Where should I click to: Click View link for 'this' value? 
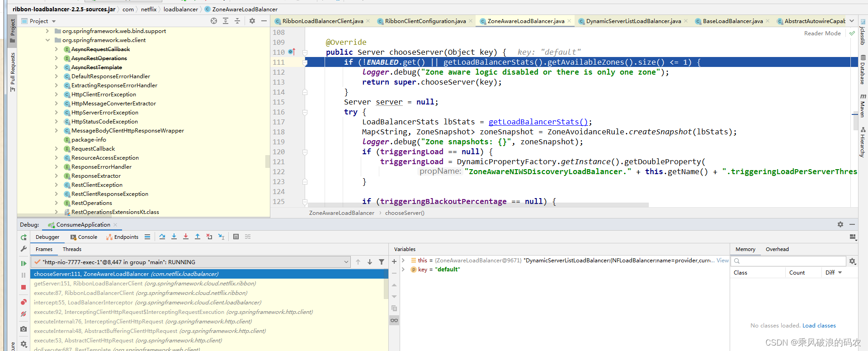(x=722, y=261)
